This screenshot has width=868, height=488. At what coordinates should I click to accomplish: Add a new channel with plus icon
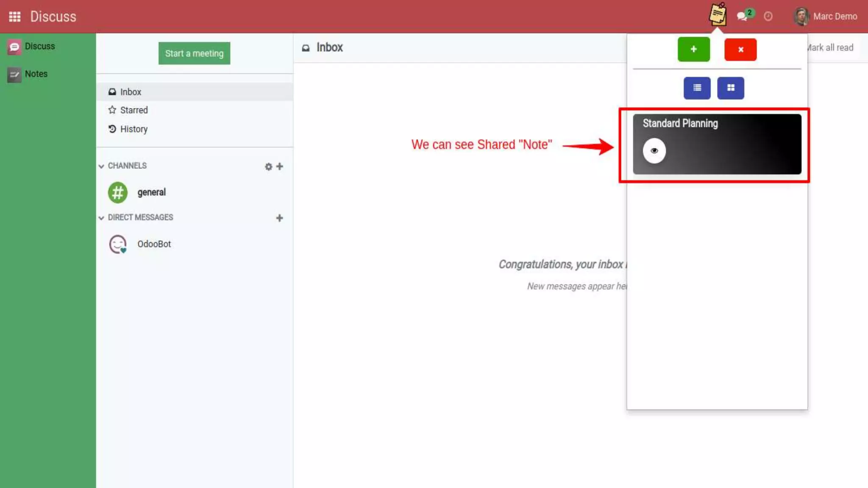pos(280,166)
